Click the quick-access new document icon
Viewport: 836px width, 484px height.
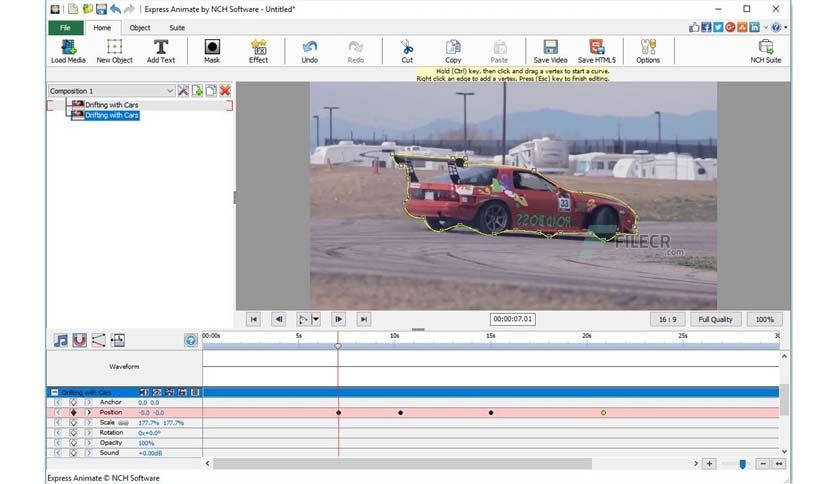pos(73,9)
